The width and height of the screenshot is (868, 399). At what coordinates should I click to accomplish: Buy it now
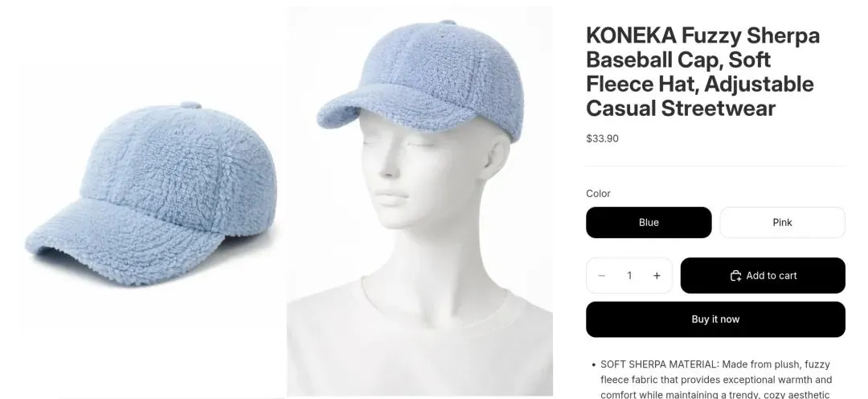pyautogui.click(x=715, y=319)
